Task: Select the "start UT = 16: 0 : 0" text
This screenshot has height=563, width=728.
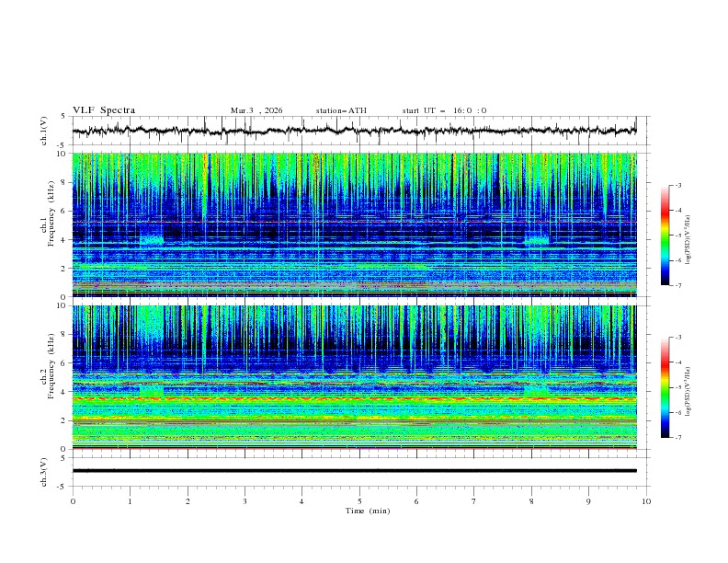Action: click(x=444, y=110)
